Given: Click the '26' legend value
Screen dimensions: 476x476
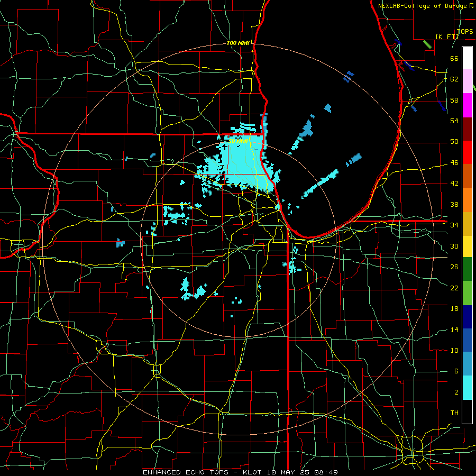Looking at the screenshot, I should [454, 267].
